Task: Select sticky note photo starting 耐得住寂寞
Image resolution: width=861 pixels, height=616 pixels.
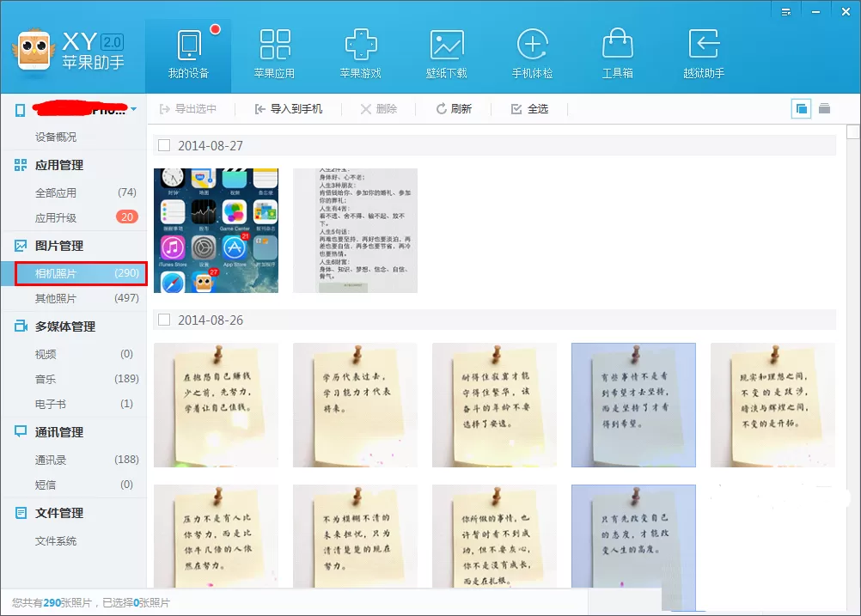Action: click(x=494, y=406)
